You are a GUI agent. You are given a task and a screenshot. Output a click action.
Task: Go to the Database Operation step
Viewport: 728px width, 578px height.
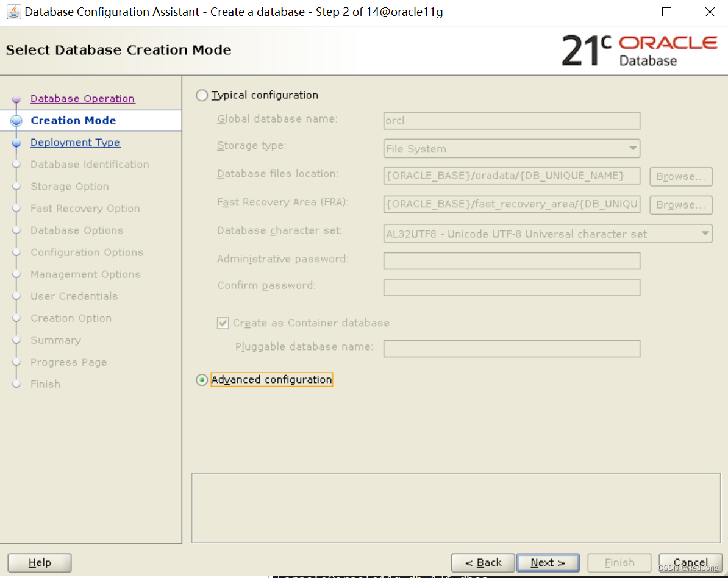coord(83,98)
